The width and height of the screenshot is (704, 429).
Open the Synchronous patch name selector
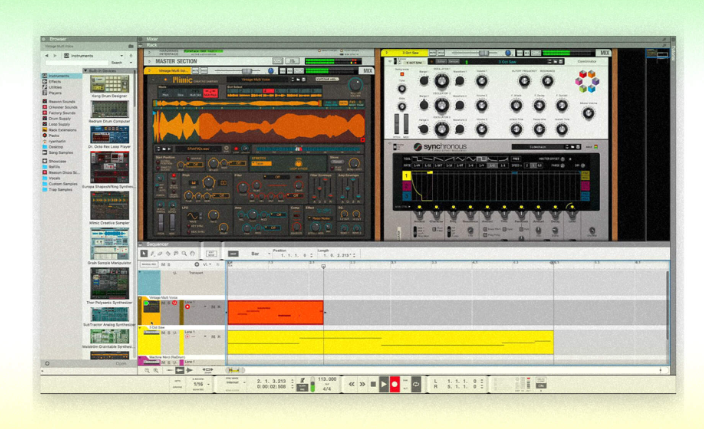(538, 147)
